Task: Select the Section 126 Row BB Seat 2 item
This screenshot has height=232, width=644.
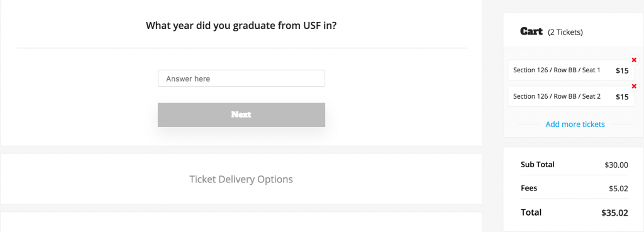Action: coord(571,96)
